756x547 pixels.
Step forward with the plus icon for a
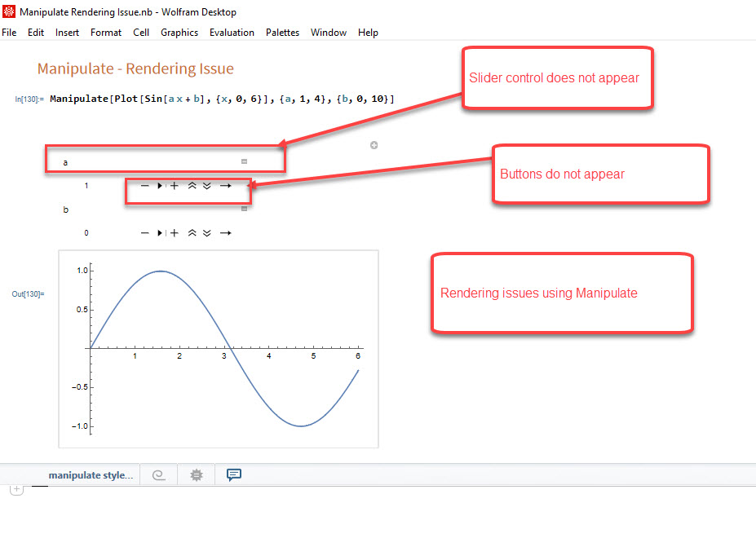point(175,186)
